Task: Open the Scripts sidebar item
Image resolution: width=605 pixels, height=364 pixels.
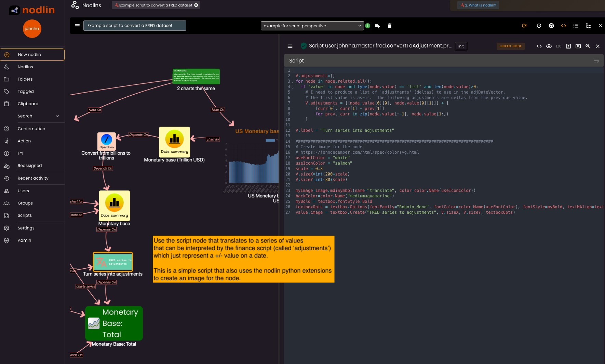Action: pos(25,215)
